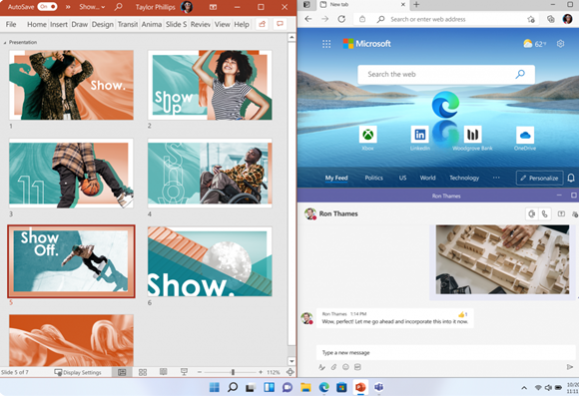The width and height of the screenshot is (579, 396).
Task: Open Edge page settings gear
Action: click(561, 44)
